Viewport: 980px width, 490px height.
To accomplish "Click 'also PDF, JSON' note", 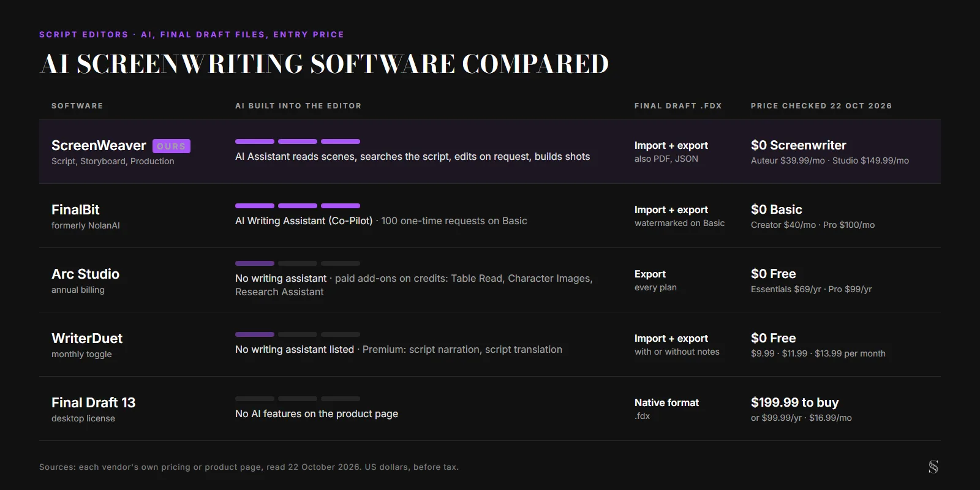I will 666,159.
